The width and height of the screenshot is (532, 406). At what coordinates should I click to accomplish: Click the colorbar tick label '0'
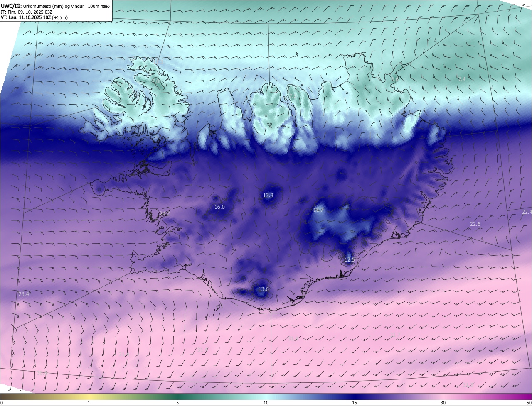tap(2, 403)
